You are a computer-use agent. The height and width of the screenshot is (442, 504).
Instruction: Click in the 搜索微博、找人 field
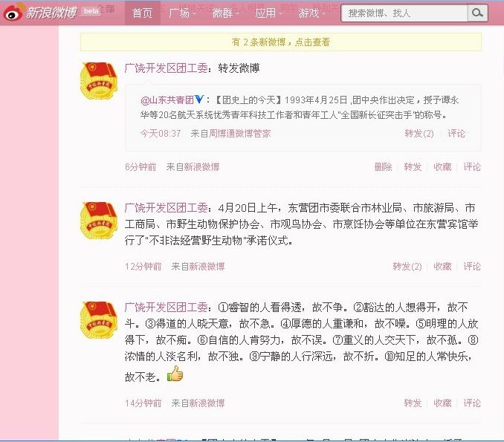point(404,13)
